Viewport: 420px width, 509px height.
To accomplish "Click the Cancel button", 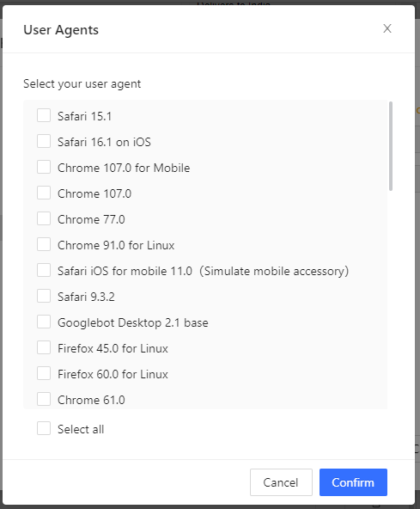I will [281, 482].
